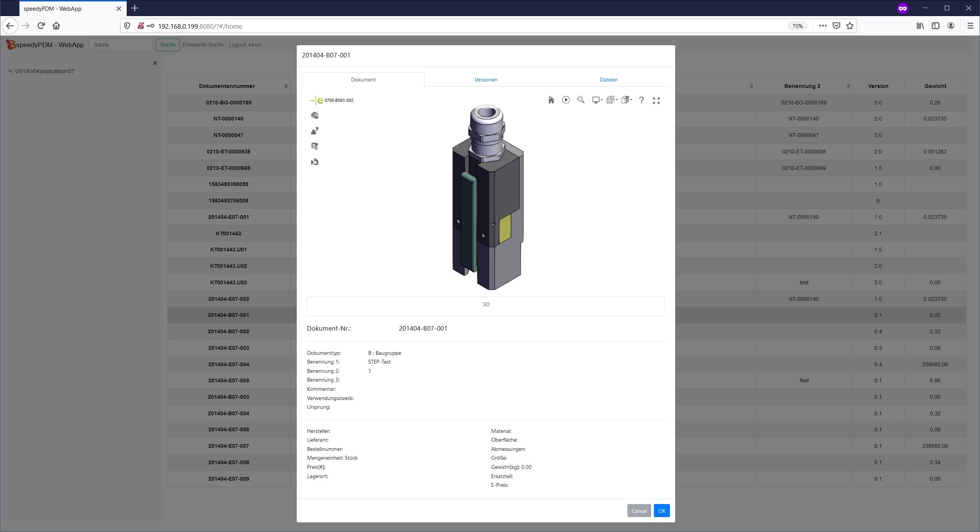Open the display settings monitor dropdown
The image size is (980, 532).
tap(597, 100)
